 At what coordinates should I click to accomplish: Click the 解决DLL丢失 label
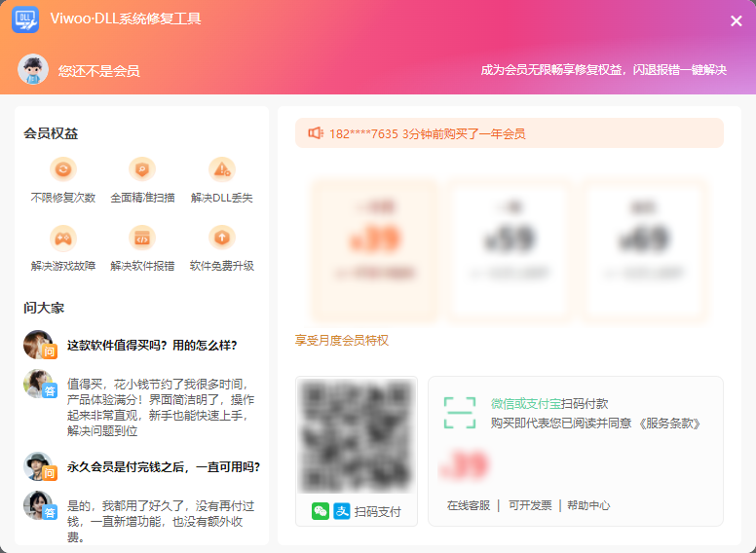click(222, 198)
